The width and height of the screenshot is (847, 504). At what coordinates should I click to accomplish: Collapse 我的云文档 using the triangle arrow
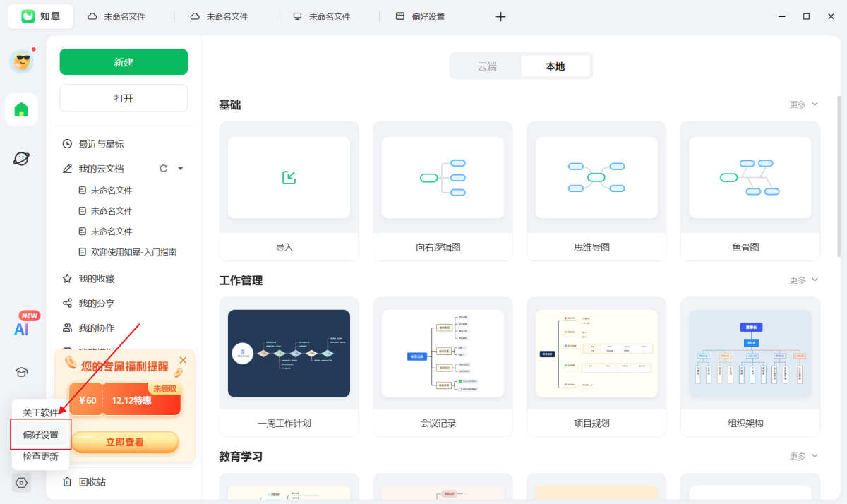click(180, 169)
